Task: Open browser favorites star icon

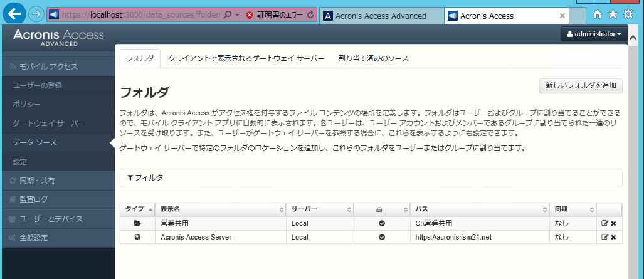Action: pos(613,14)
